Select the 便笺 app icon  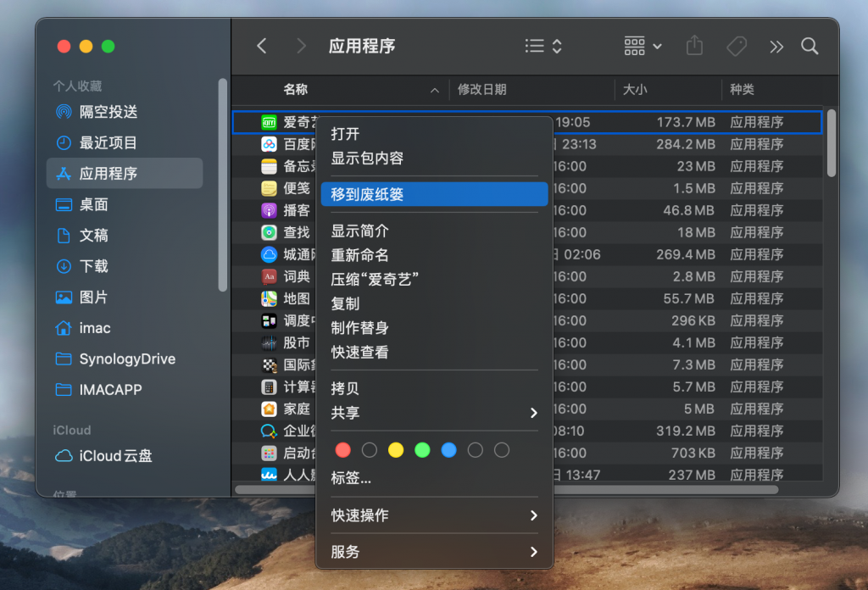269,188
